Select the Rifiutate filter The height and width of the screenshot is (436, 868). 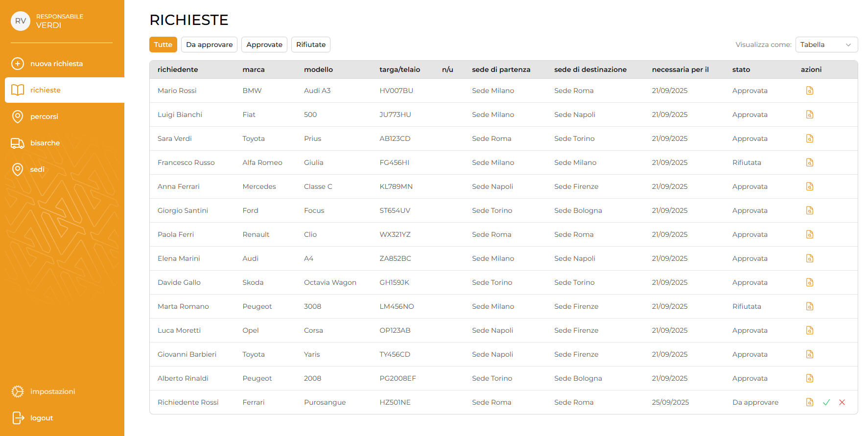(310, 45)
